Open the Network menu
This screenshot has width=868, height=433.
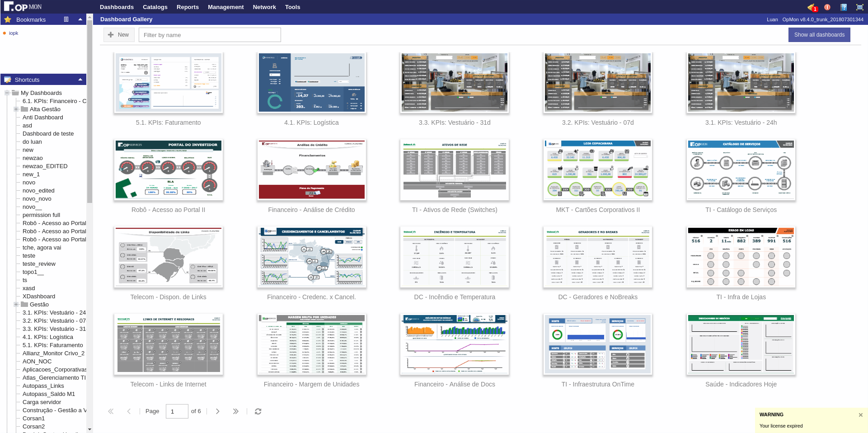(264, 7)
